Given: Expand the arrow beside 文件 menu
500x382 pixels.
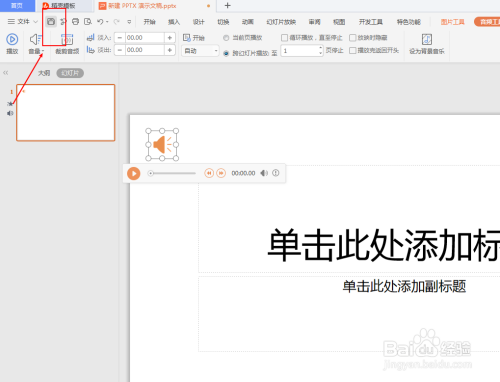Looking at the screenshot, I should click(35, 22).
